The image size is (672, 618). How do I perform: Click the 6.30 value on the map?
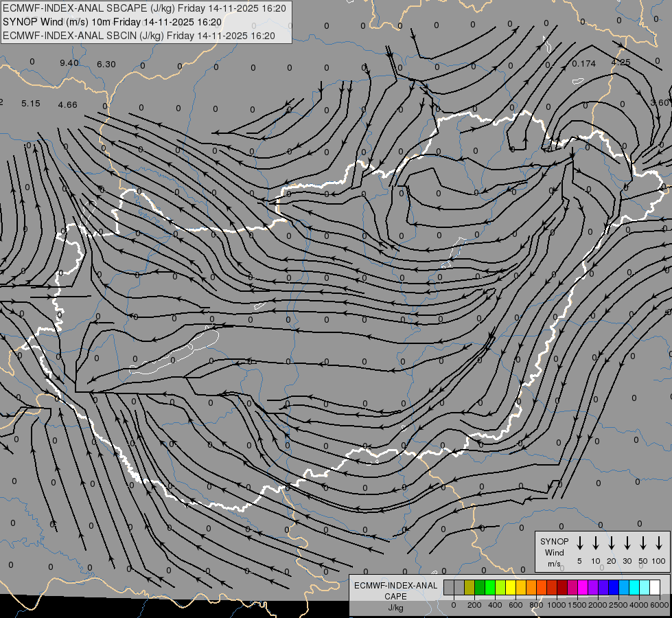(106, 64)
